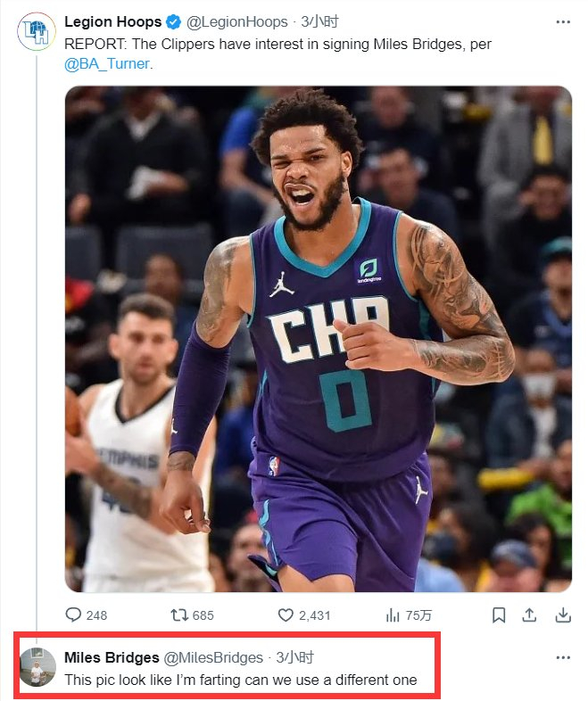The height and width of the screenshot is (701, 588).
Task: Click the Miles Bridges display name
Action: (x=111, y=657)
